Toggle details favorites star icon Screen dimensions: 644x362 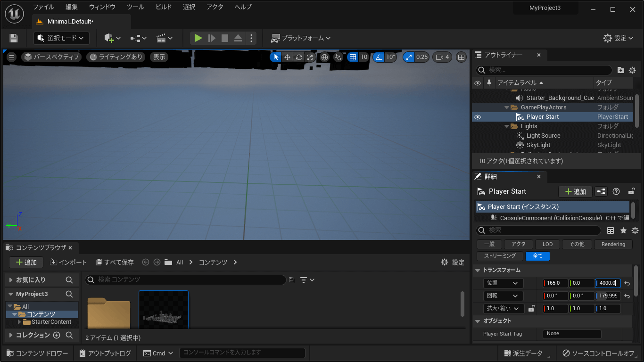623,230
